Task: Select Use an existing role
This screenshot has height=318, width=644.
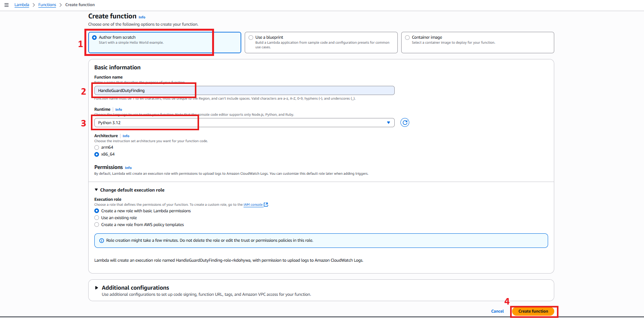Action: (x=97, y=218)
